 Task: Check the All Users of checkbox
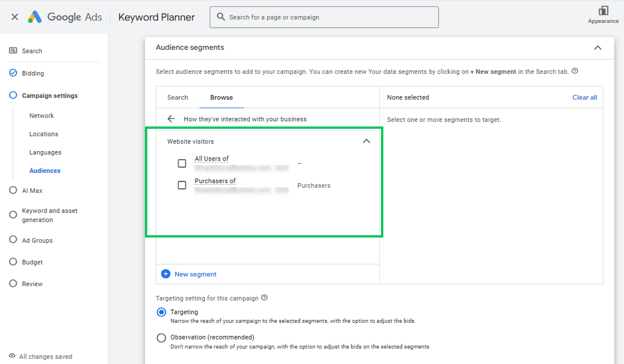[182, 163]
